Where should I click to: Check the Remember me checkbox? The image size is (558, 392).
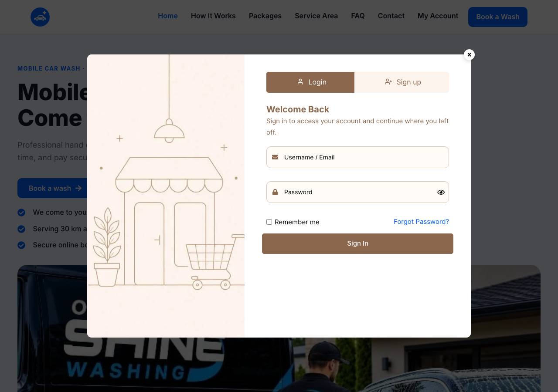pyautogui.click(x=269, y=222)
